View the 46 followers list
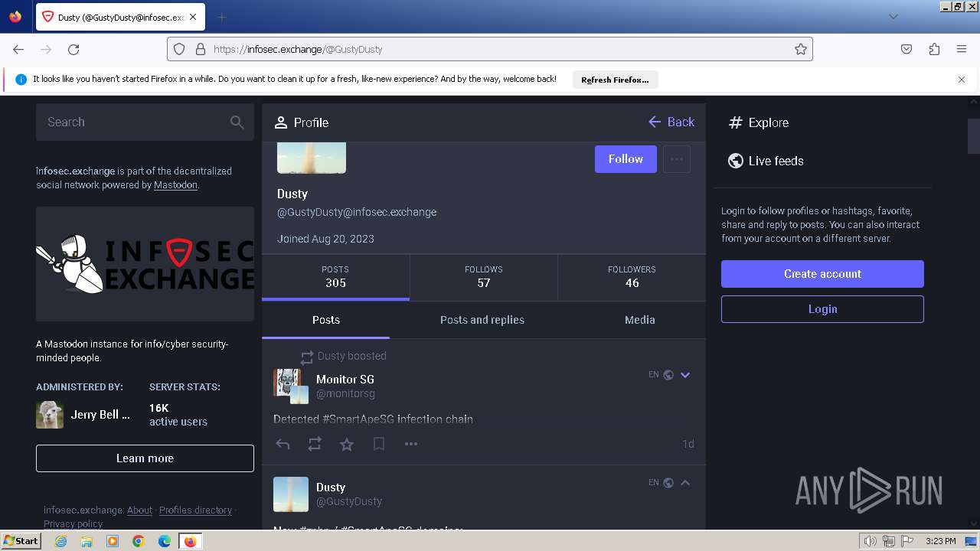 632,276
